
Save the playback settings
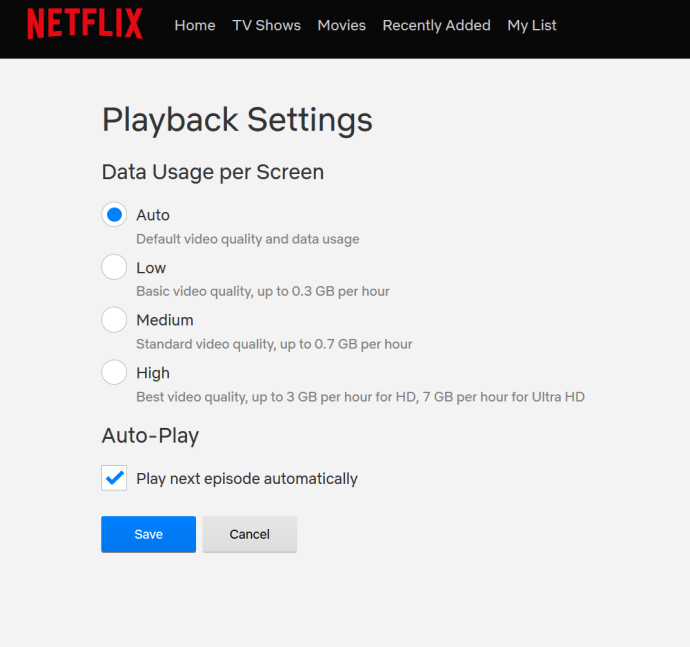(x=149, y=534)
